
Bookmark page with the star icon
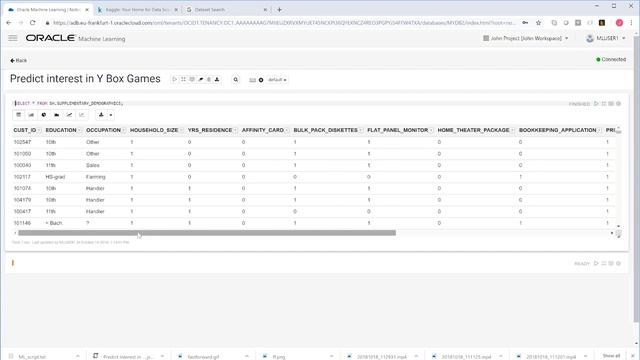pos(538,23)
